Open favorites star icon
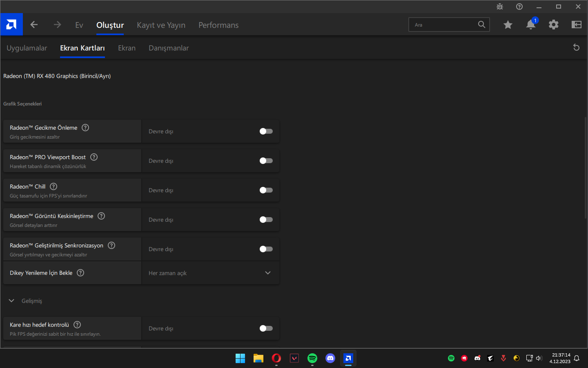 [508, 25]
